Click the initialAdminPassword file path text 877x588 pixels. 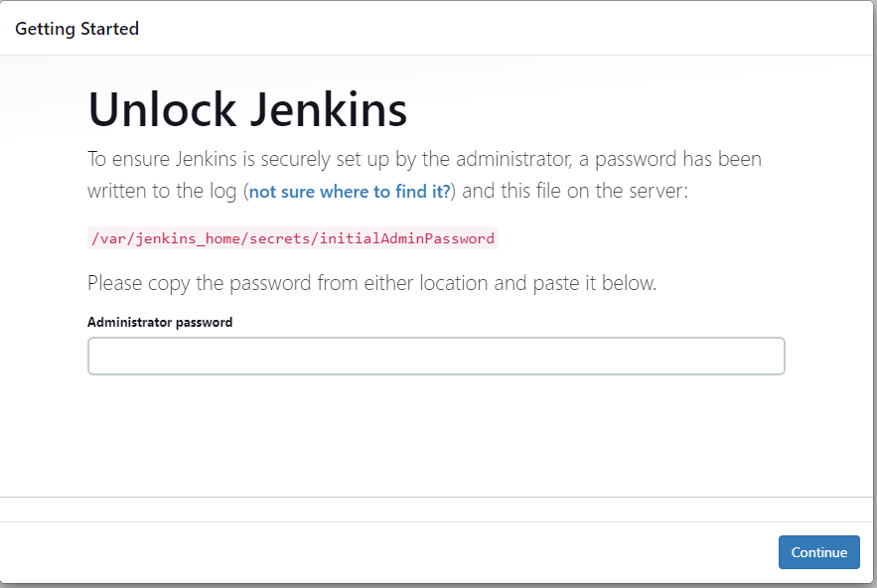[292, 238]
